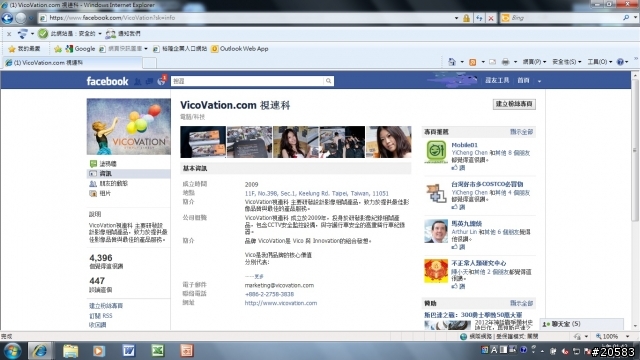Click the Mobile01 green page icon
The width and height of the screenshot is (640, 360).
[436, 151]
